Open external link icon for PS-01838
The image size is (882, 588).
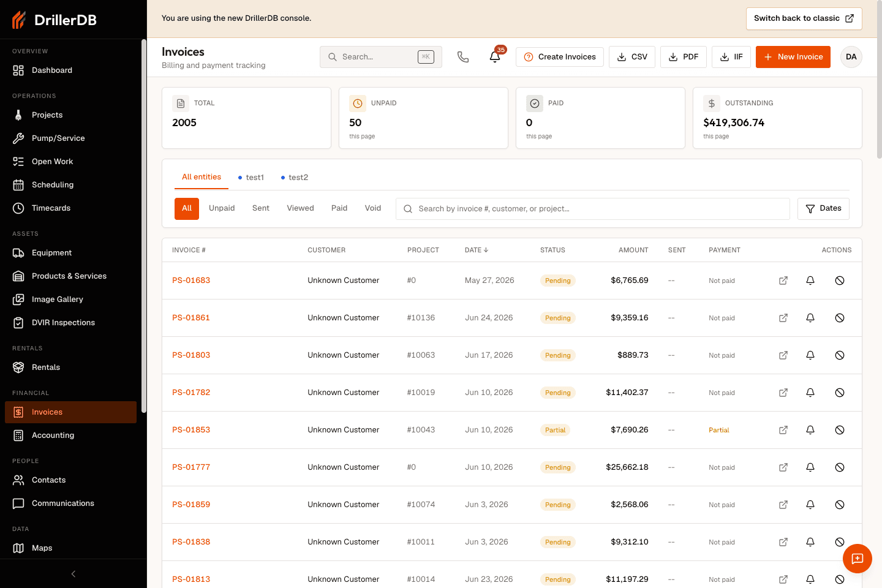(x=783, y=542)
